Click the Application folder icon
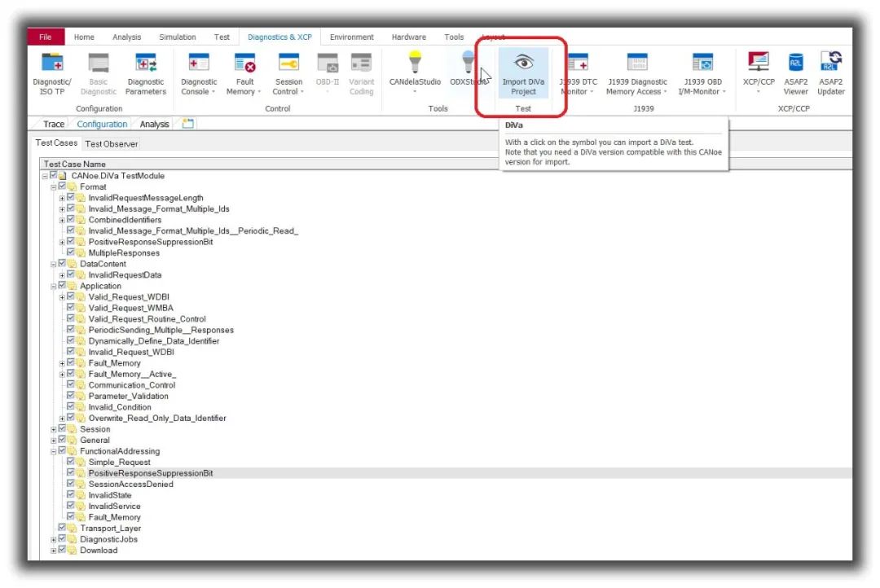Image resolution: width=880 pixels, height=588 pixels. coord(71,286)
